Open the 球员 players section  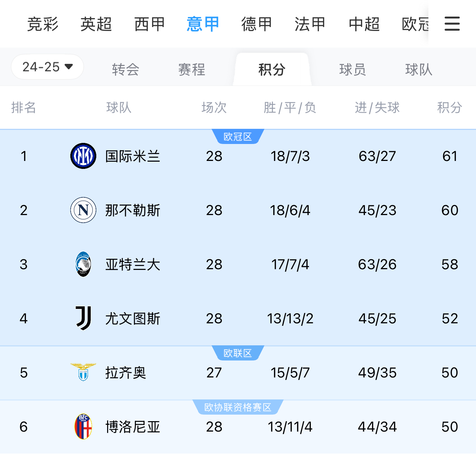352,69
